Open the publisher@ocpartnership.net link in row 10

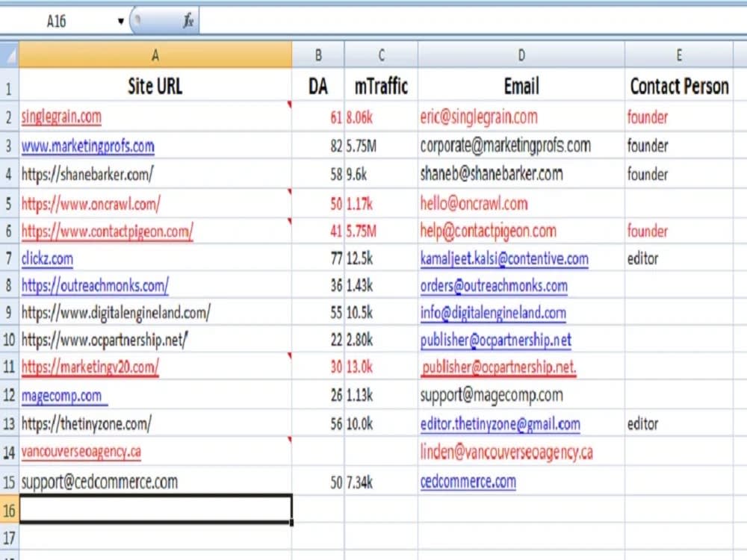[495, 340]
